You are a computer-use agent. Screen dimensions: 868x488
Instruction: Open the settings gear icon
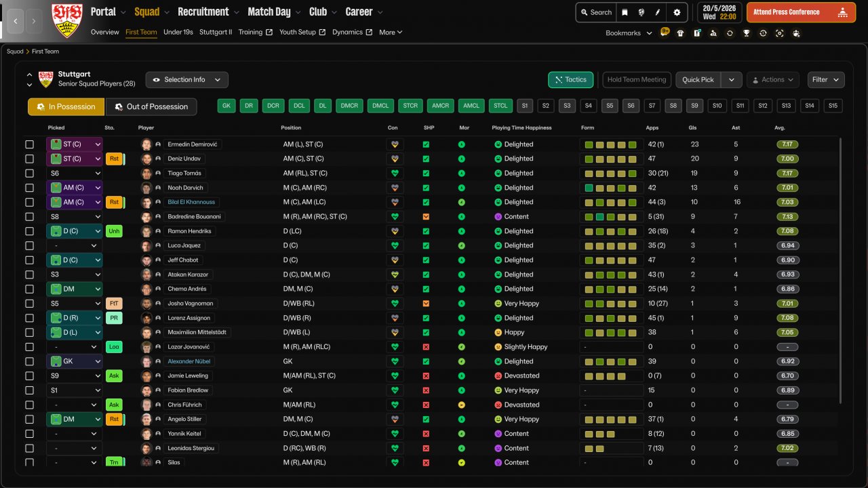click(677, 12)
